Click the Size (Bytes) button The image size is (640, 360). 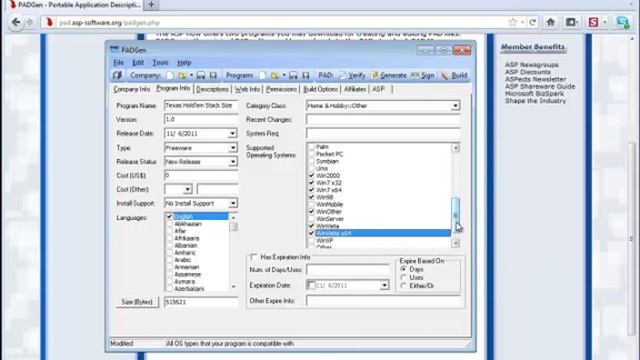(137, 302)
